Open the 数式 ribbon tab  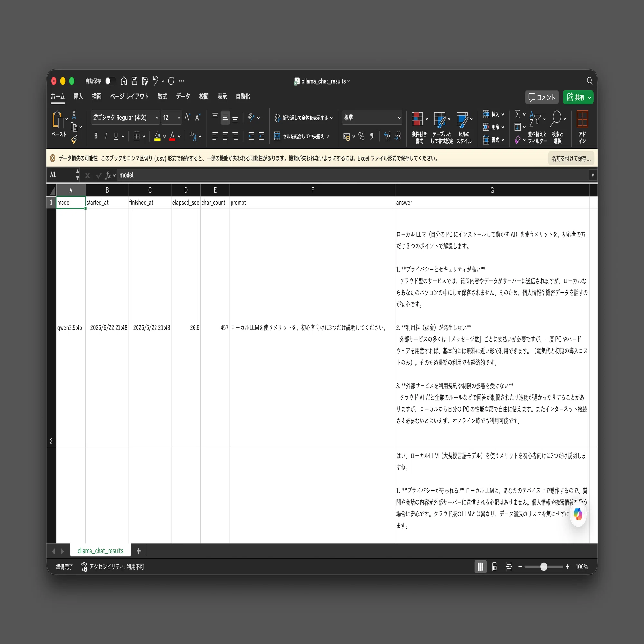[162, 96]
